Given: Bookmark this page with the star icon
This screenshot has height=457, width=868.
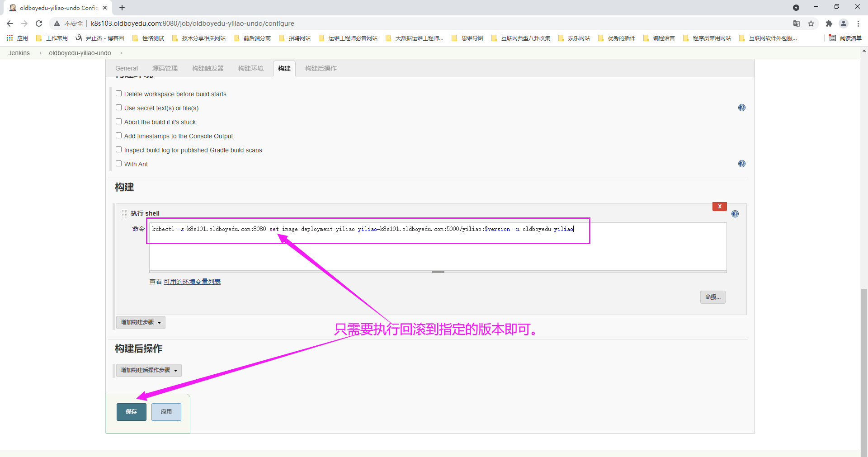Looking at the screenshot, I should (x=811, y=24).
